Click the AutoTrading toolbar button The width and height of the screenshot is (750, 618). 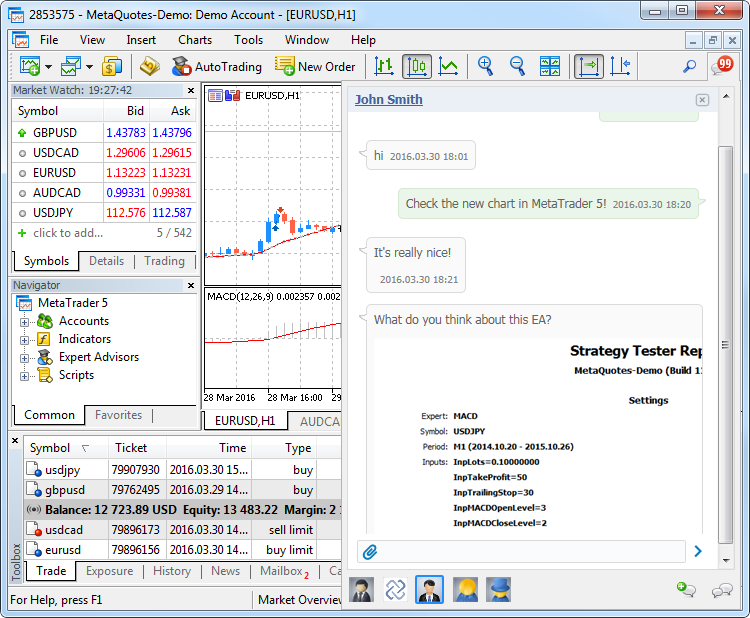pyautogui.click(x=216, y=67)
